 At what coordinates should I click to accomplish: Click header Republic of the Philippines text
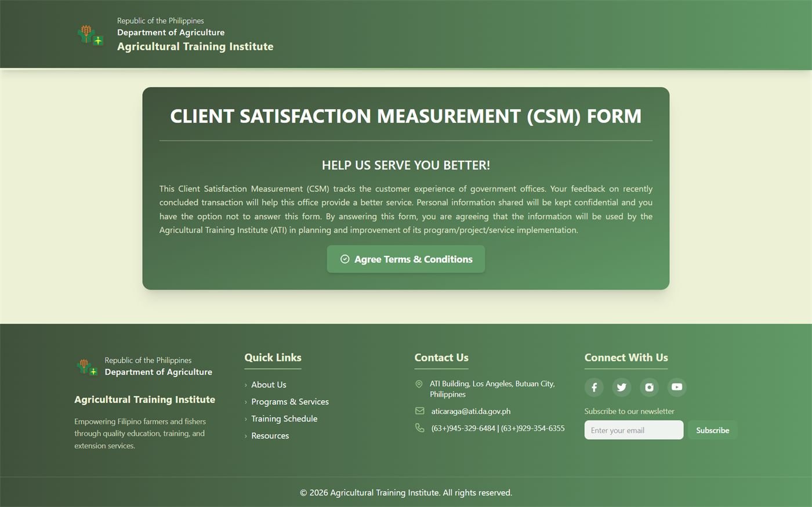(161, 21)
